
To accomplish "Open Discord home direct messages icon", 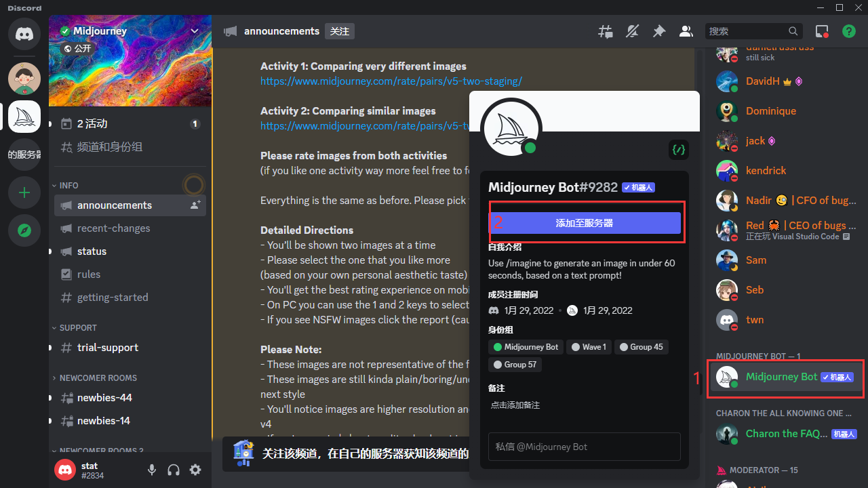I will (24, 34).
